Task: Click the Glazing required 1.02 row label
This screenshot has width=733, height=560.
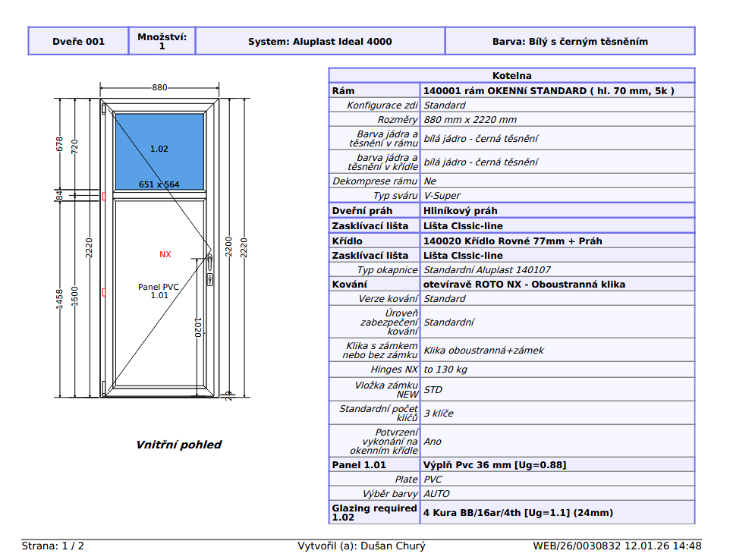Action: (374, 513)
